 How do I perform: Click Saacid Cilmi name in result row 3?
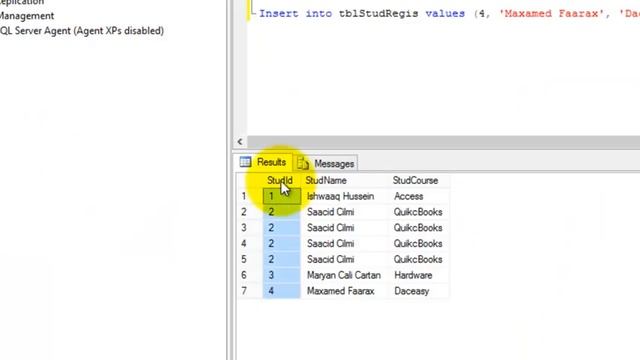[345, 228]
